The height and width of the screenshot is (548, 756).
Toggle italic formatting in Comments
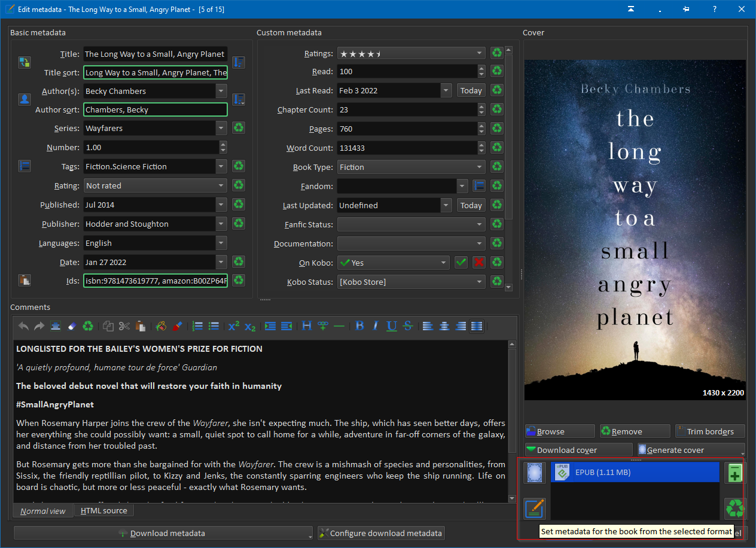pyautogui.click(x=376, y=326)
